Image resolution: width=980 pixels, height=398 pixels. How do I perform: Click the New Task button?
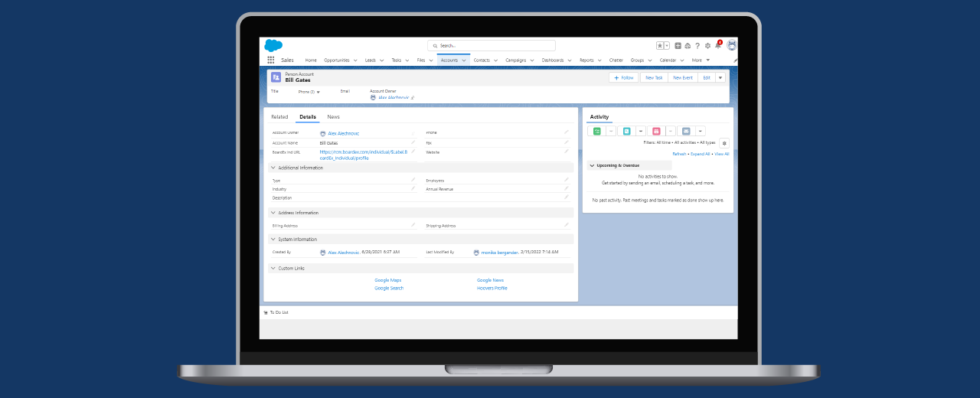click(x=654, y=77)
